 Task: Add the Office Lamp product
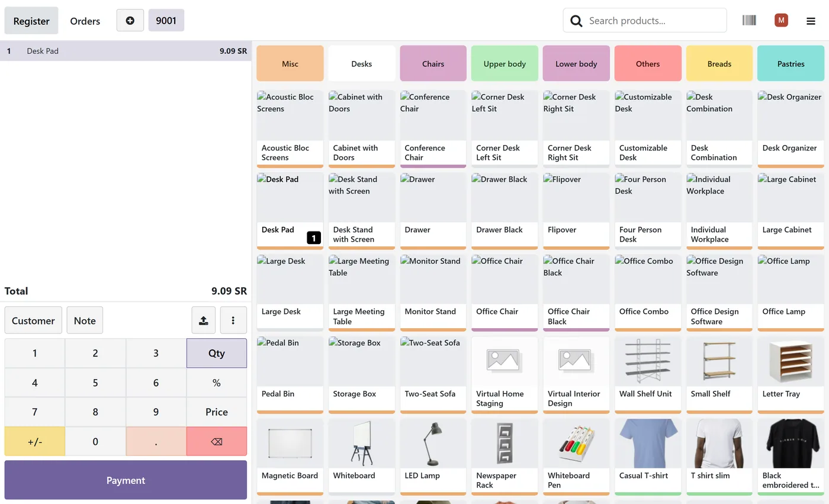coord(791,293)
